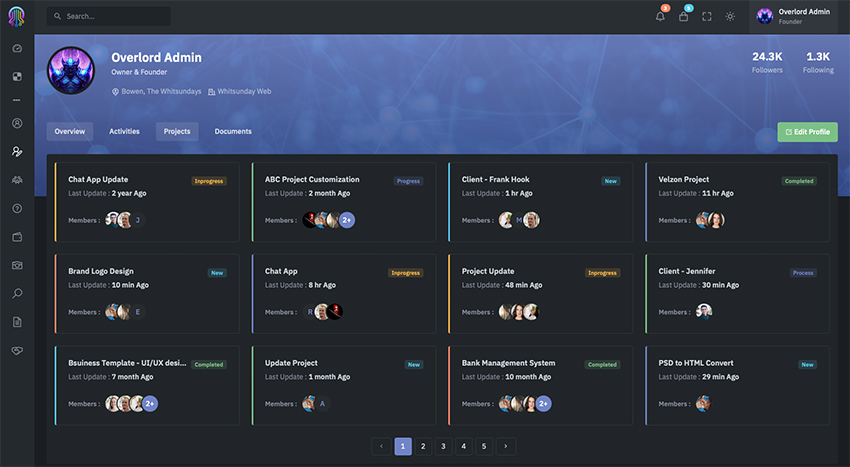
Task: Go to next page arrow
Action: coord(506,446)
